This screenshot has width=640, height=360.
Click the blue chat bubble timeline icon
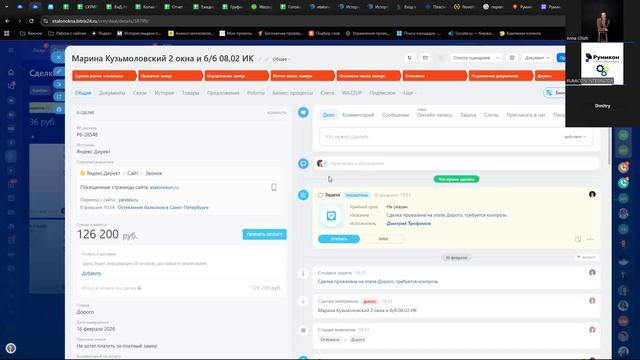[303, 164]
